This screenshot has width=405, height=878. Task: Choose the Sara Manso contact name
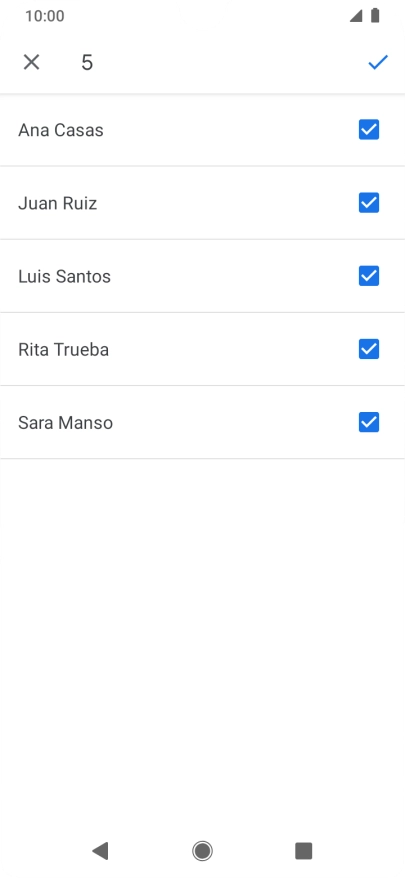[x=65, y=423]
